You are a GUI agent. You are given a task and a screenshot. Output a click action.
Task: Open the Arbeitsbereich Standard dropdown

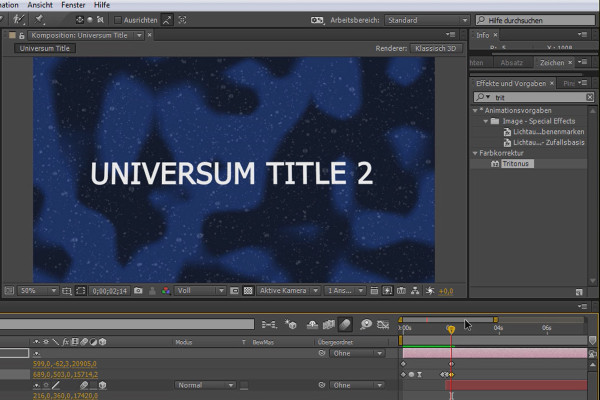pos(427,20)
